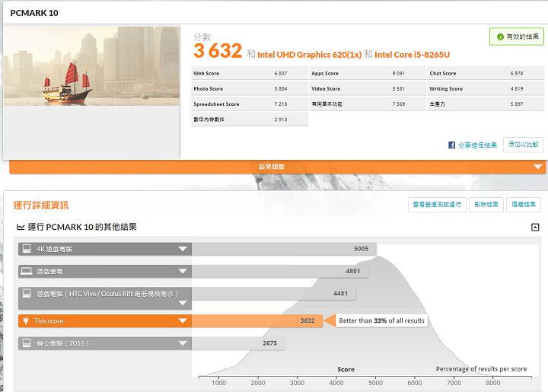Viewport: 548px width, 392px height.
Task: Click the Spreadsheet Score row
Action: pyautogui.click(x=250, y=104)
